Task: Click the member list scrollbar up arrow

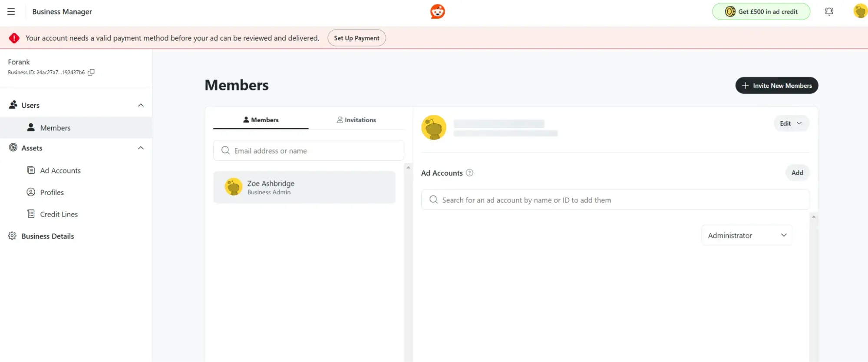Action: pyautogui.click(x=408, y=167)
